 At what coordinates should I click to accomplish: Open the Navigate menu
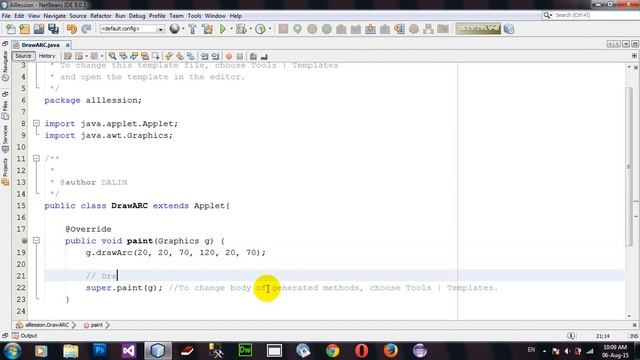[54, 16]
